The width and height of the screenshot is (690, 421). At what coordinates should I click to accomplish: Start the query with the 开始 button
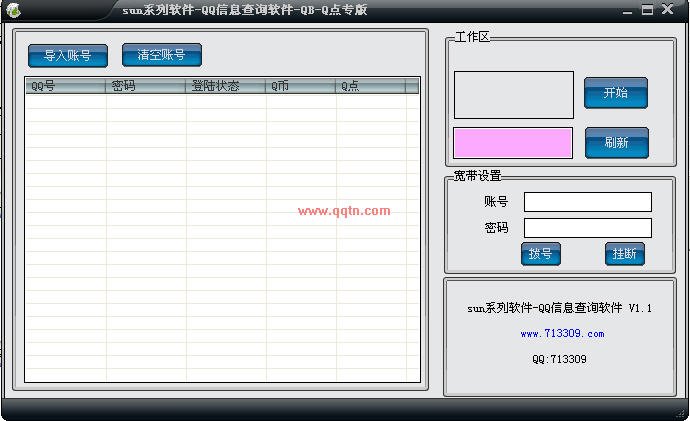616,93
